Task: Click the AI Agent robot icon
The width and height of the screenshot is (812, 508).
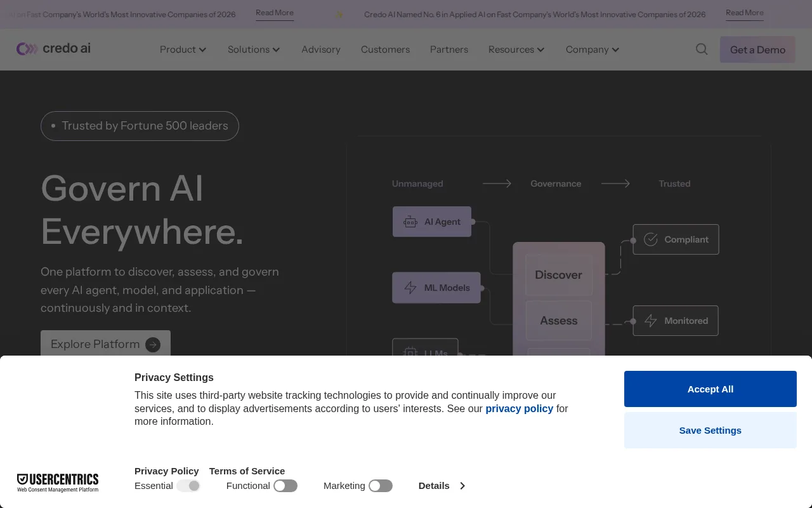Action: click(x=410, y=222)
